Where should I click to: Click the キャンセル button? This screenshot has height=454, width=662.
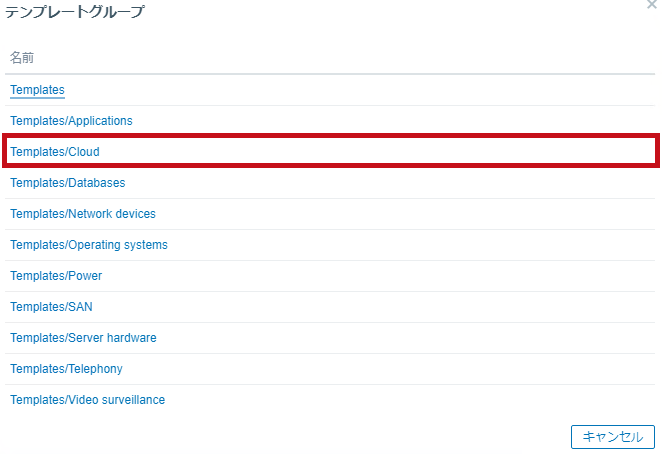tap(613, 437)
